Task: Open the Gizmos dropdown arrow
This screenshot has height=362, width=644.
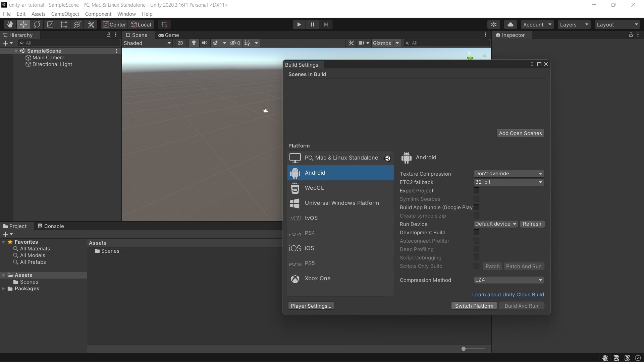Action: click(397, 43)
